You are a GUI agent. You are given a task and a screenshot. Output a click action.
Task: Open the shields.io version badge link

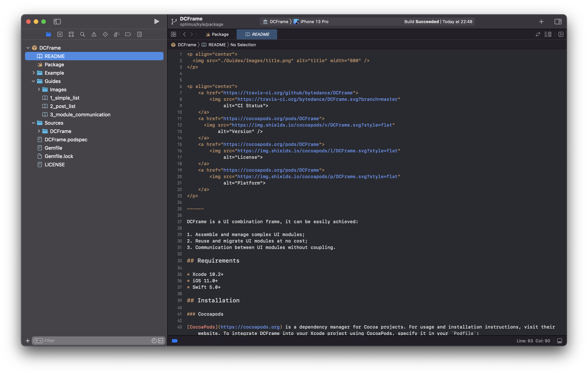click(312, 125)
